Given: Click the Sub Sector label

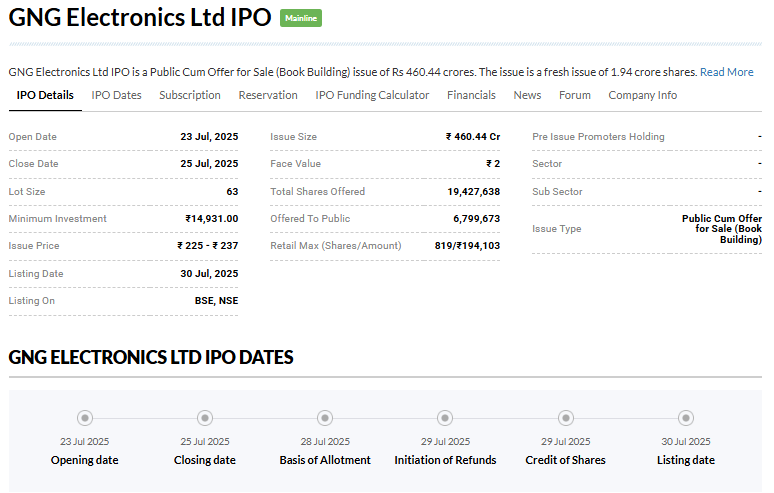Looking at the screenshot, I should point(557,191).
